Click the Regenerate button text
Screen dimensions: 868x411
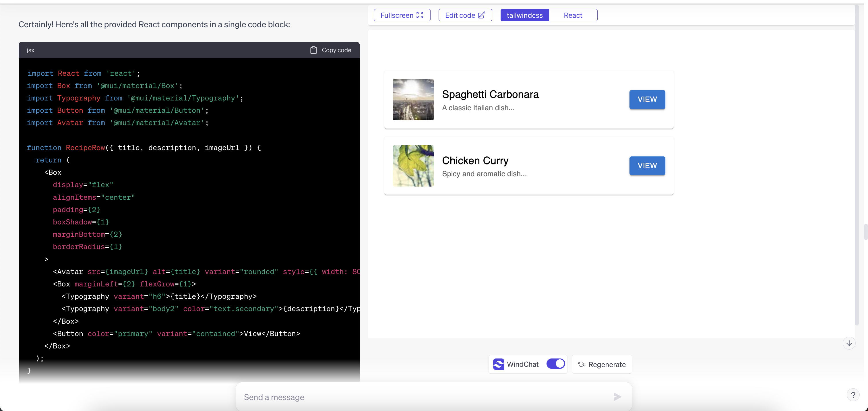pyautogui.click(x=607, y=365)
